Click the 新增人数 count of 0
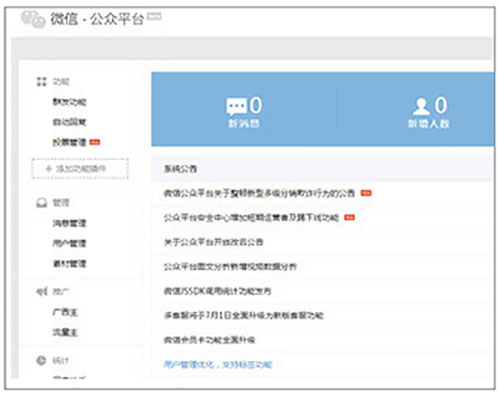This screenshot has width=500, height=396. [x=441, y=105]
